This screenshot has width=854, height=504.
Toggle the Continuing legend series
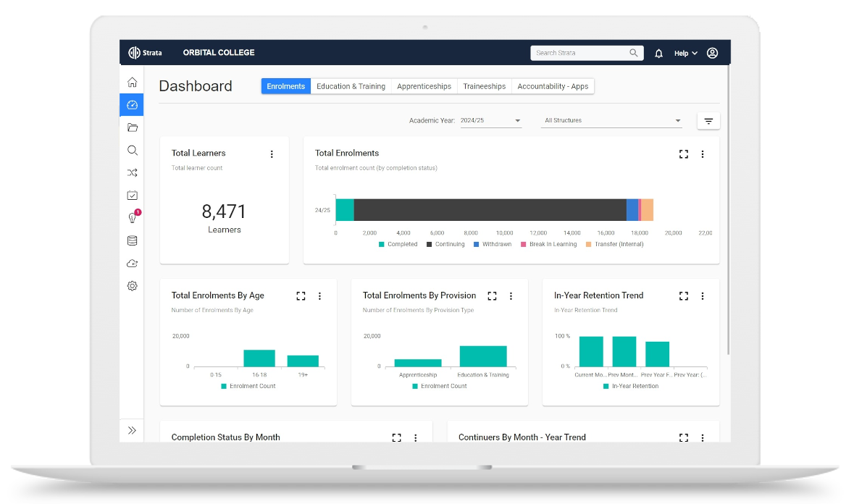click(445, 244)
